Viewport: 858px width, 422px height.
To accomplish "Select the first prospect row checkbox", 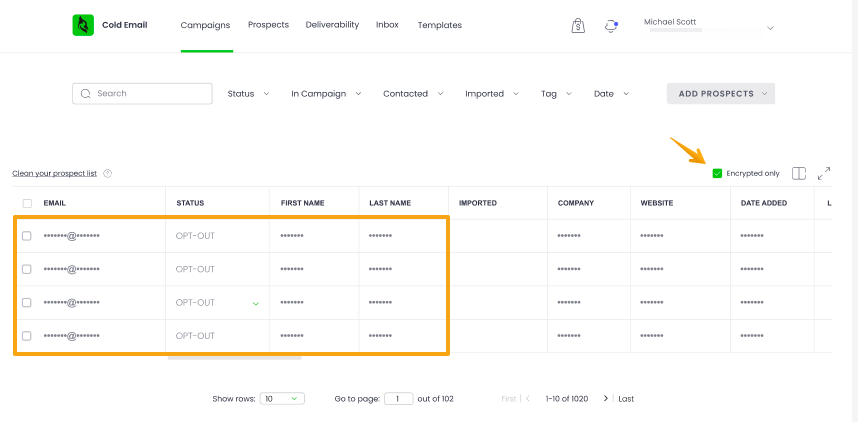I will (x=27, y=236).
